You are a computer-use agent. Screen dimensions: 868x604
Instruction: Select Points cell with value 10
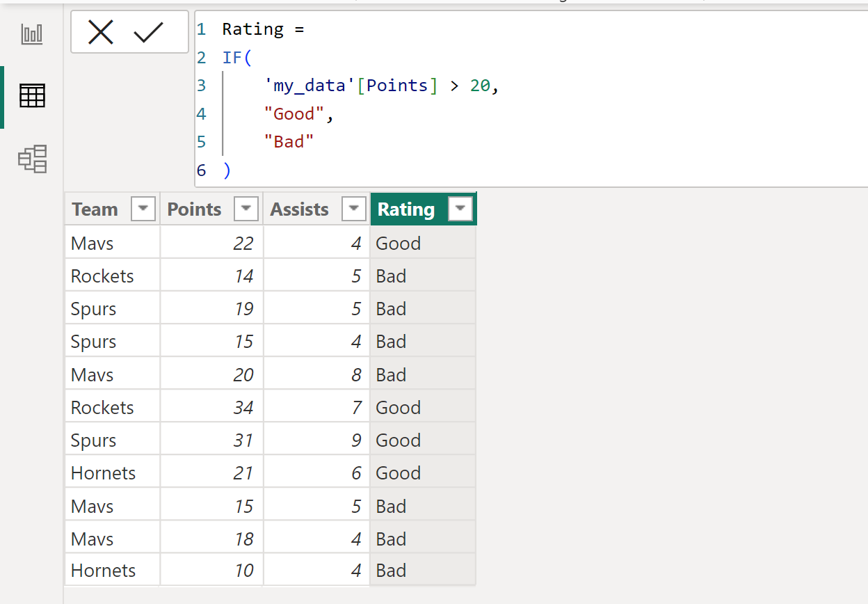point(211,571)
